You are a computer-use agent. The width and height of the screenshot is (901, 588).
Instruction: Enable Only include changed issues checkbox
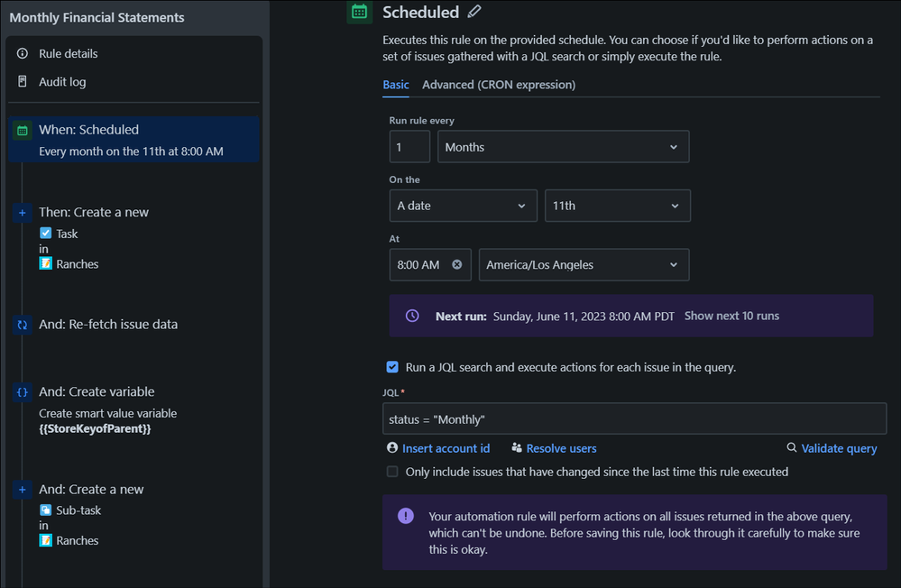point(392,472)
